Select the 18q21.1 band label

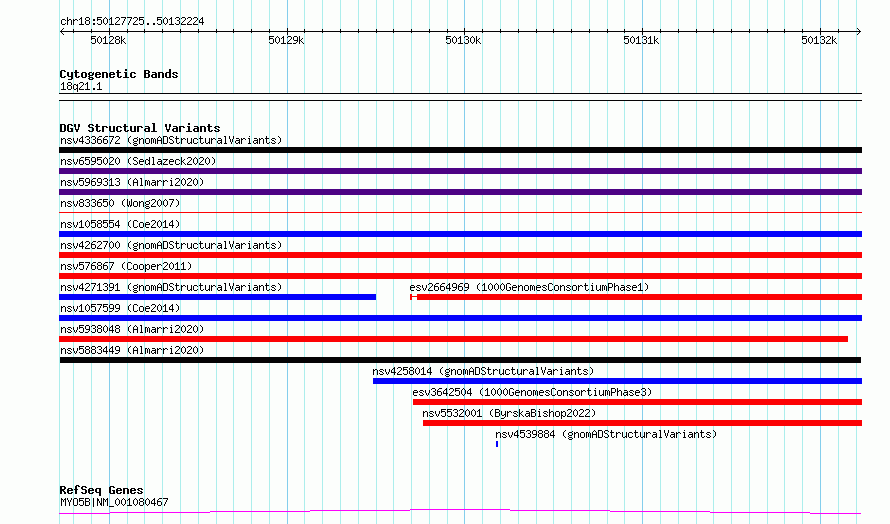point(81,86)
